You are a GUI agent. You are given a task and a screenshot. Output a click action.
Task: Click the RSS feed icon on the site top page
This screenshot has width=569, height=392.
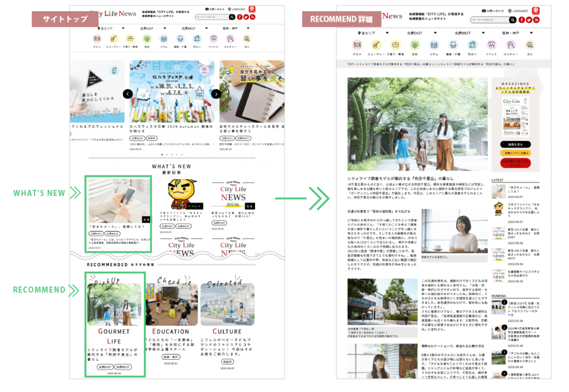pos(253,17)
